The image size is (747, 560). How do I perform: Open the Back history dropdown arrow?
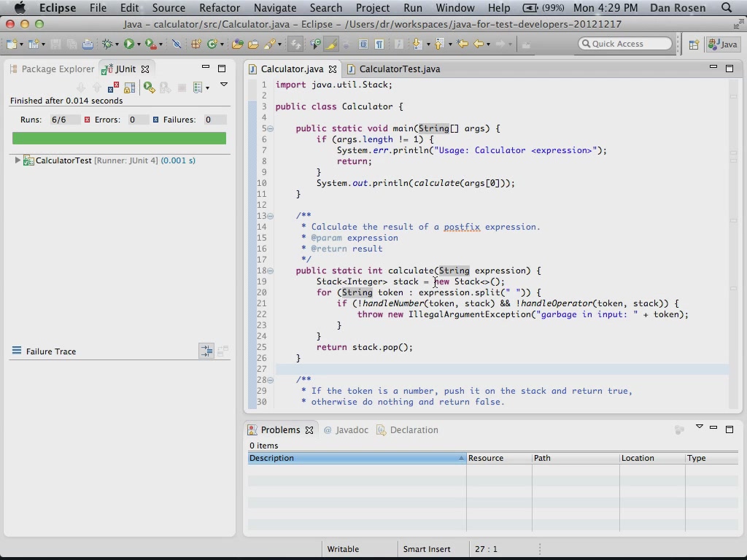click(488, 44)
